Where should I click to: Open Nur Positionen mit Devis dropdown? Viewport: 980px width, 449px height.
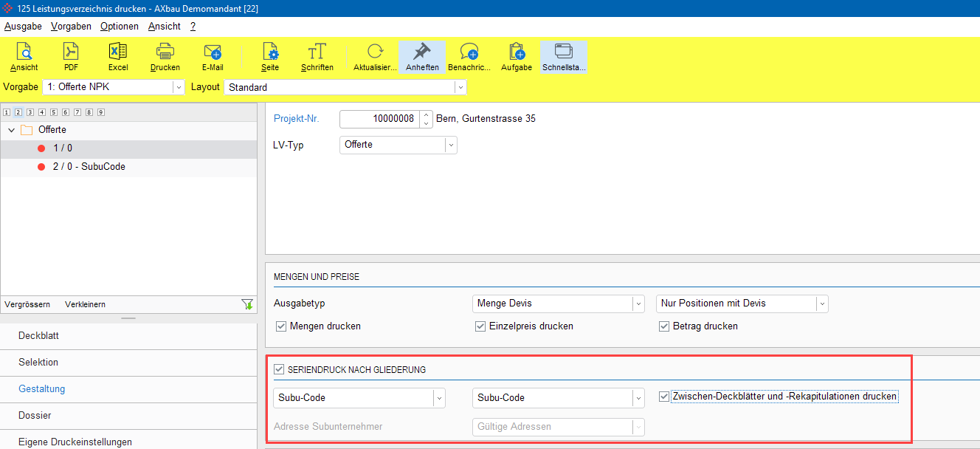821,304
